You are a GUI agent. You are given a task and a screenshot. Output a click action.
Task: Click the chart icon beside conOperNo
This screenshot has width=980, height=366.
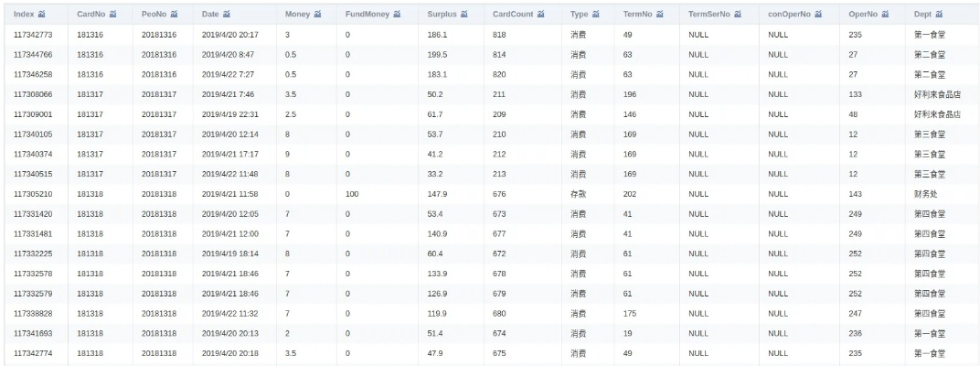815,15
